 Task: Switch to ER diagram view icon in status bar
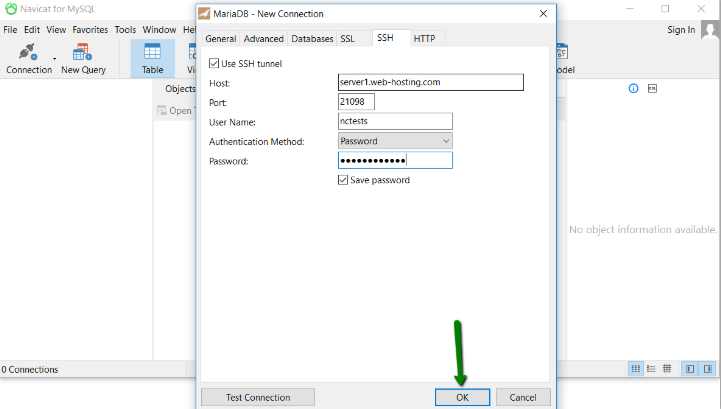667,369
